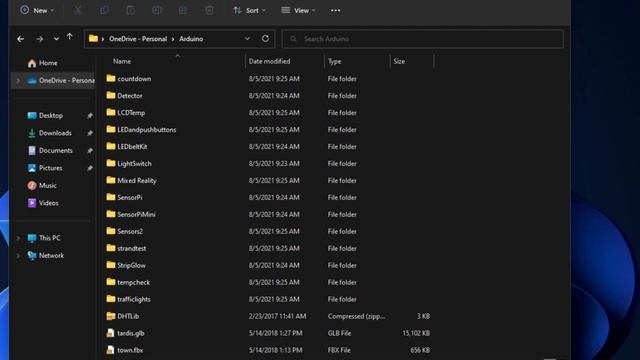The height and width of the screenshot is (360, 640).
Task: Click OneDrive - Personal in address bar
Action: (x=138, y=39)
